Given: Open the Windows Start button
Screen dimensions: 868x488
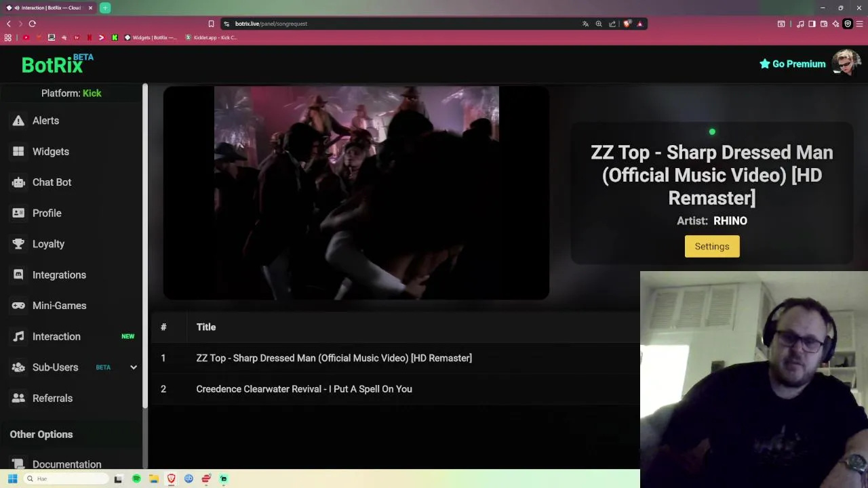Looking at the screenshot, I should [x=12, y=479].
